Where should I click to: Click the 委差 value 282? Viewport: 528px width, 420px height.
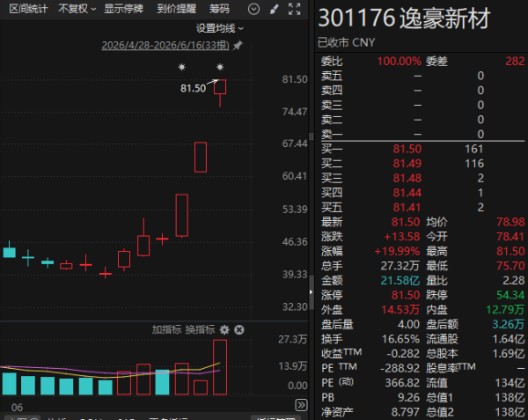(515, 62)
